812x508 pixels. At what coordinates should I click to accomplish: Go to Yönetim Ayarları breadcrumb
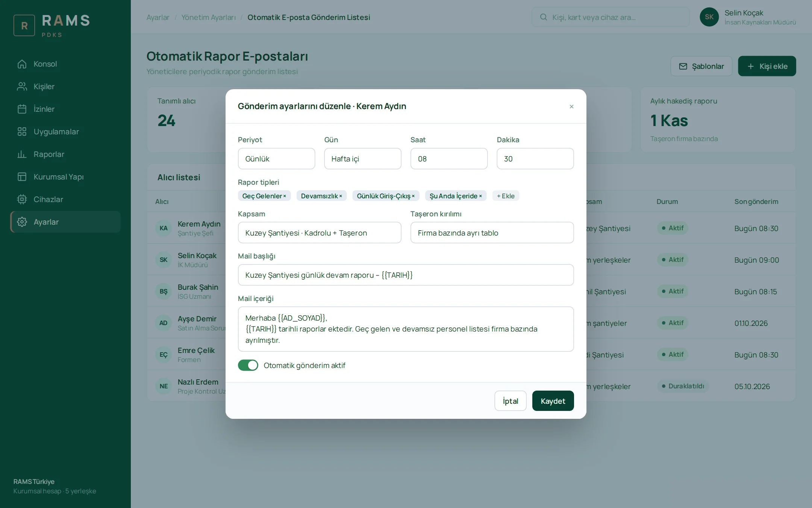(x=209, y=17)
